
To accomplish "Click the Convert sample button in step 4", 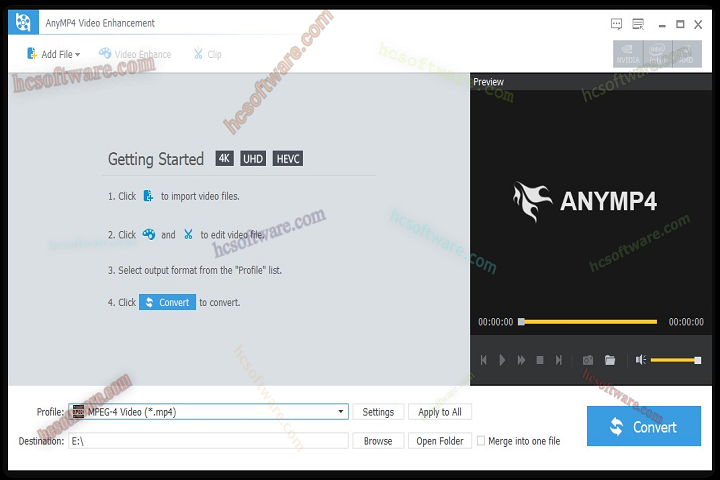I will [167, 302].
